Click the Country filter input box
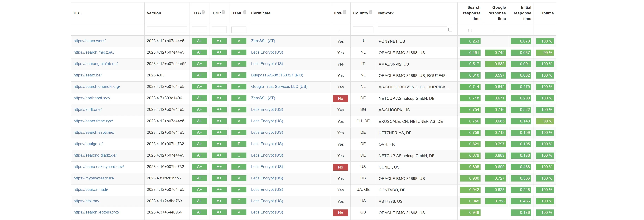This screenshot has height=220, width=644. point(363,30)
